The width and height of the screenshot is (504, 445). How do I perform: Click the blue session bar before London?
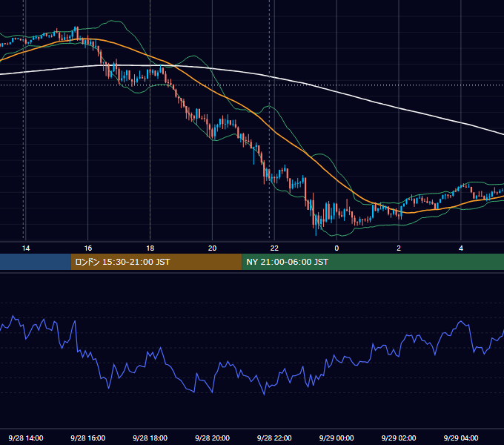click(x=36, y=262)
